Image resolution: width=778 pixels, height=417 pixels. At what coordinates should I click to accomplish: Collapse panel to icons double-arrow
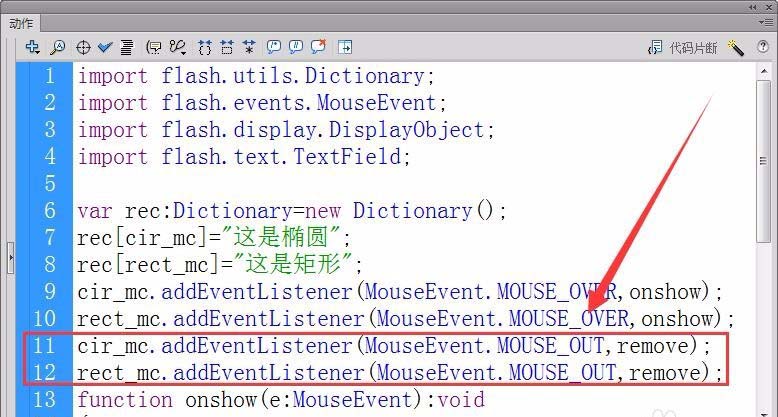coord(753,7)
